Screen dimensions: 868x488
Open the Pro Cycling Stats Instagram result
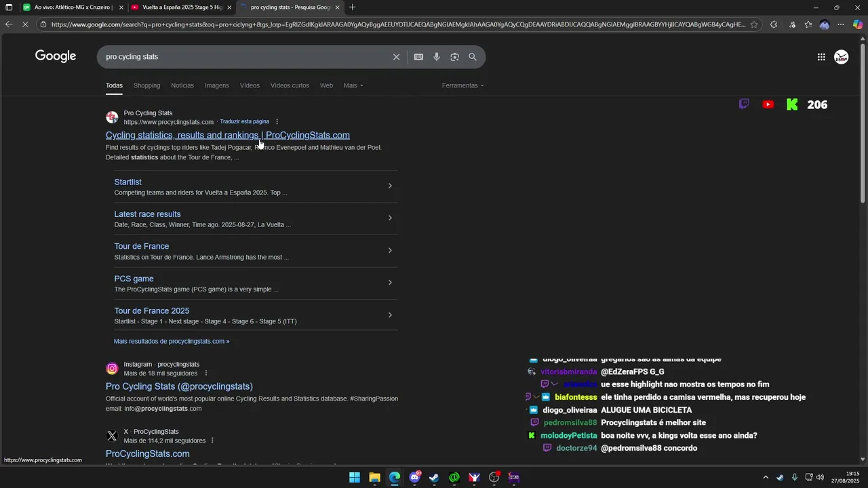point(179,386)
